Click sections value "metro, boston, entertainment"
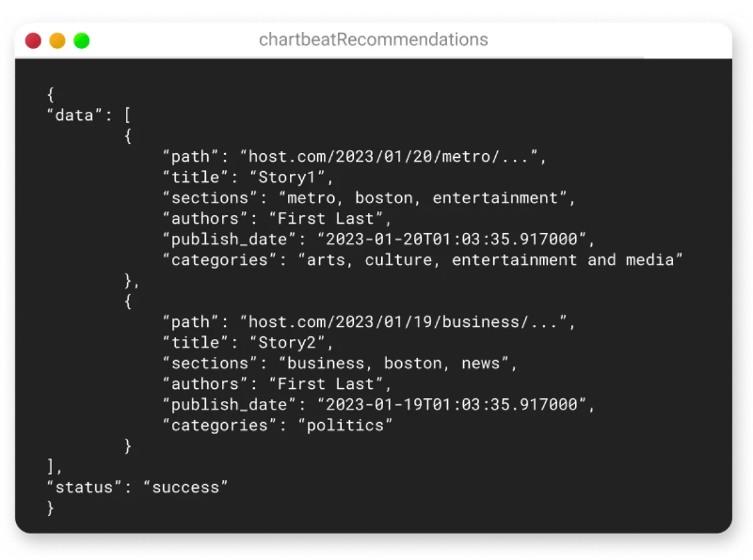Viewport: 753px width, 560px height. point(422,198)
